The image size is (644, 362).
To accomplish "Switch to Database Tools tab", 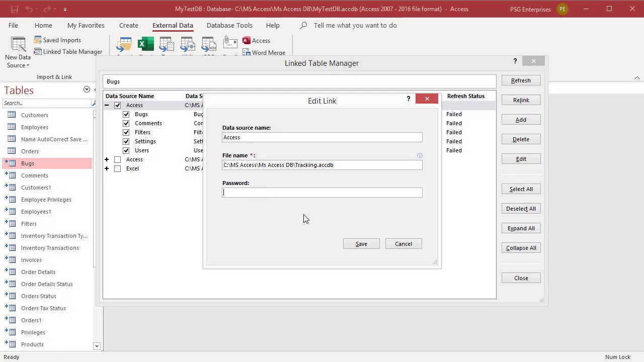I will 229,26.
